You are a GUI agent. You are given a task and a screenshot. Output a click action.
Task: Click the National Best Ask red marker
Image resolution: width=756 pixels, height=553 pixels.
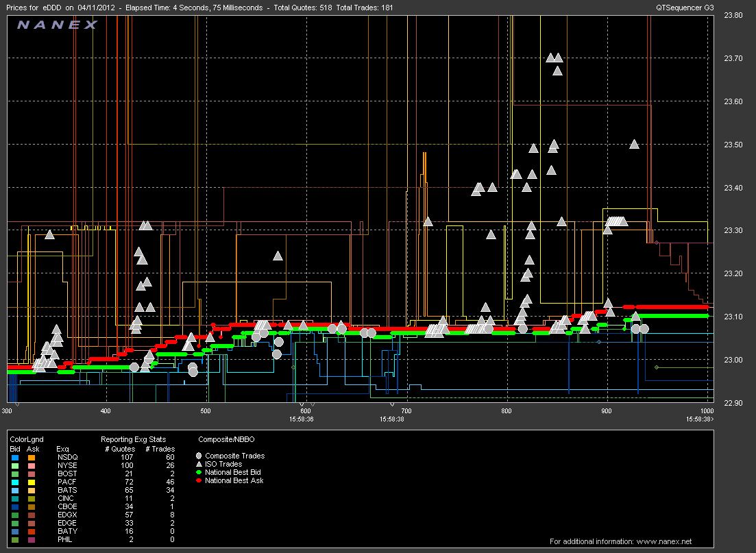[x=199, y=480]
